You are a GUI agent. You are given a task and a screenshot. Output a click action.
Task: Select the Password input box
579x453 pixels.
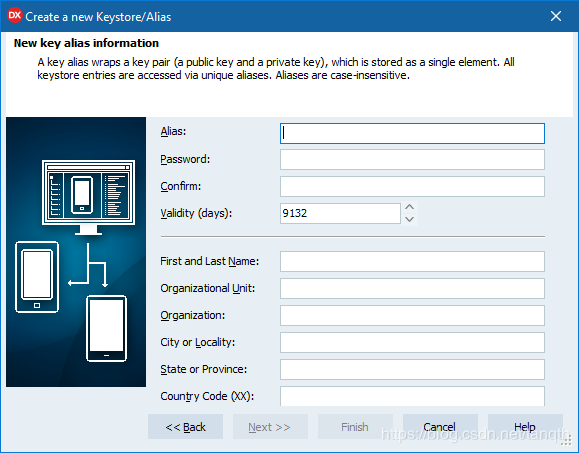(x=412, y=159)
